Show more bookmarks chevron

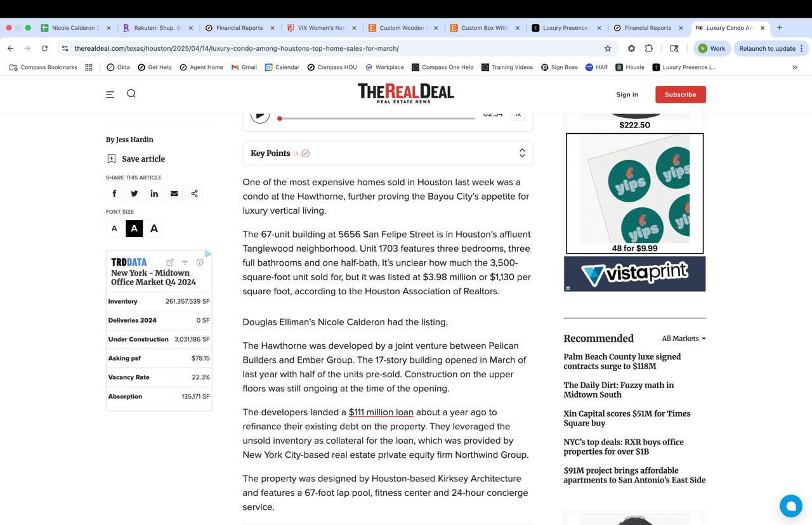[795, 67]
